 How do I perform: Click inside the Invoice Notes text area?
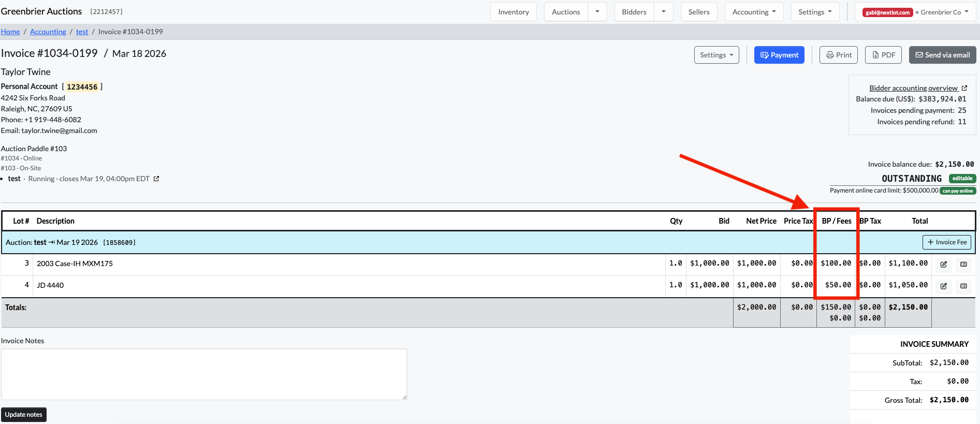pos(204,374)
